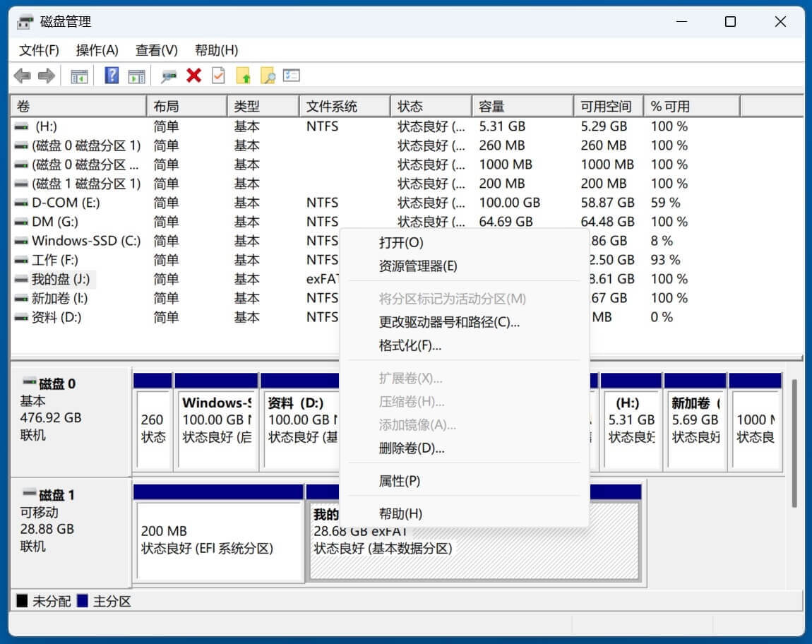
Task: Click the connect drive toolbar icon
Action: [x=169, y=76]
